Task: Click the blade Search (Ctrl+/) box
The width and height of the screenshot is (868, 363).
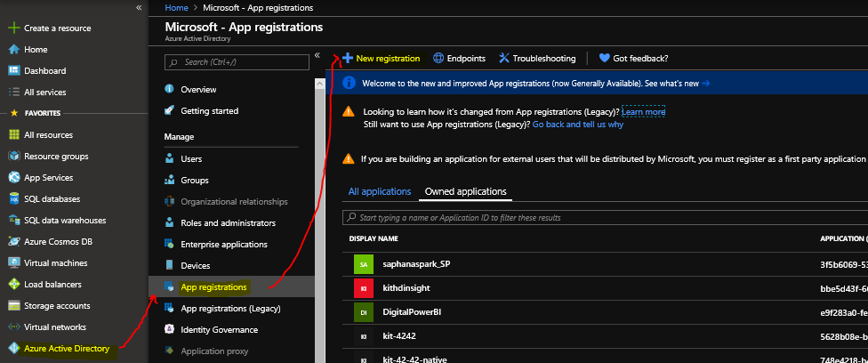Action: 237,62
